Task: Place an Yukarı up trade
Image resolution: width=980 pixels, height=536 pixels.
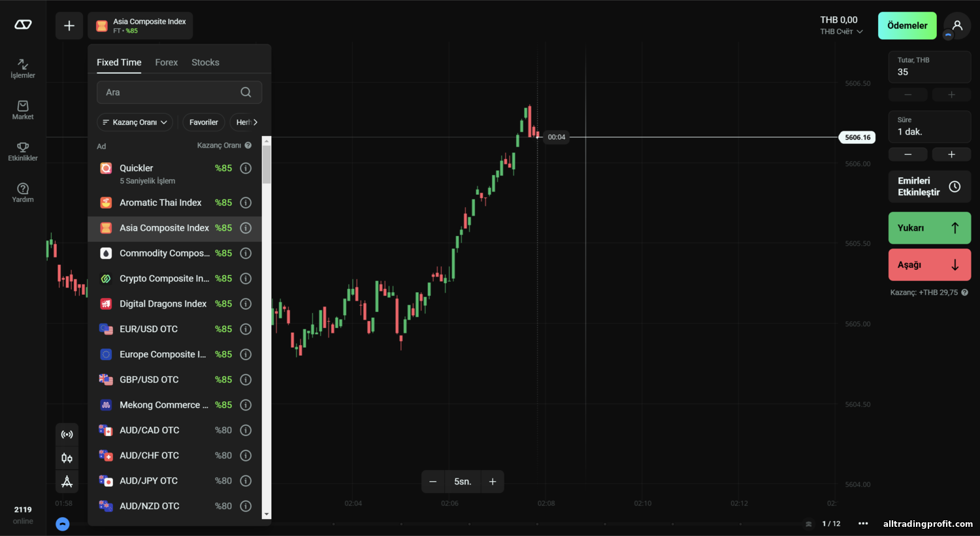Action: [x=930, y=228]
